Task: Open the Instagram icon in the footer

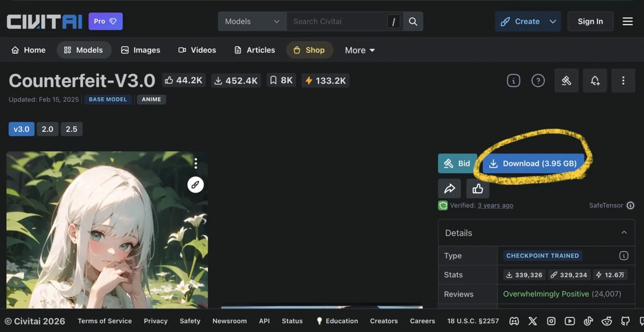Action: (x=551, y=321)
